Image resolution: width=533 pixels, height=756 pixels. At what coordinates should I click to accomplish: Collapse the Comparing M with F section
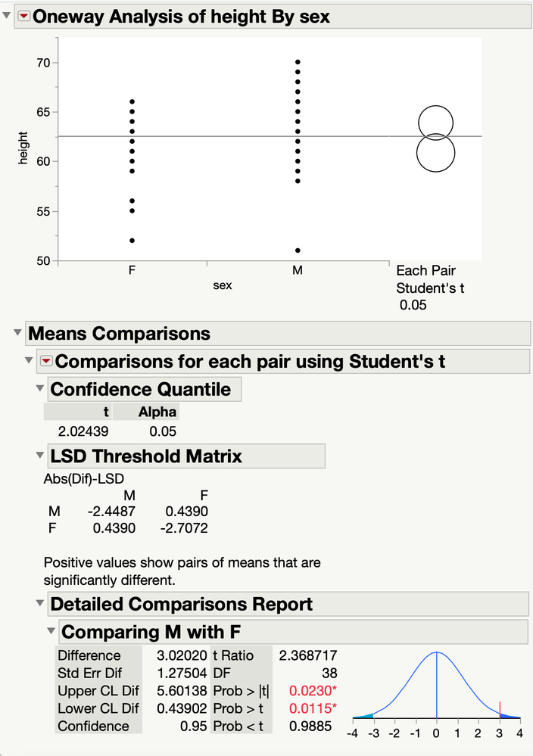51,631
